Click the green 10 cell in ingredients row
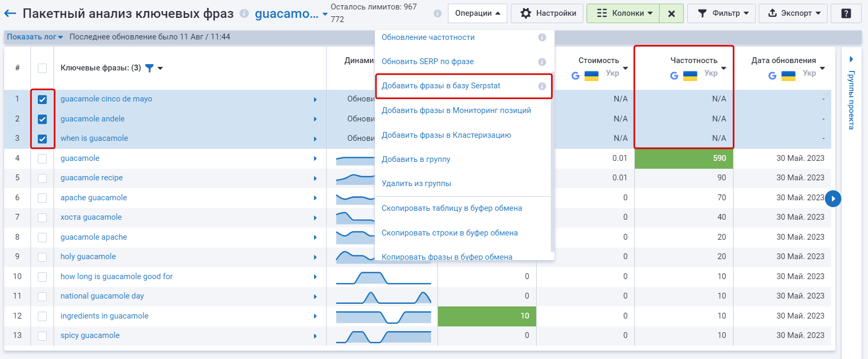The height and width of the screenshot is (359, 868). click(487, 316)
